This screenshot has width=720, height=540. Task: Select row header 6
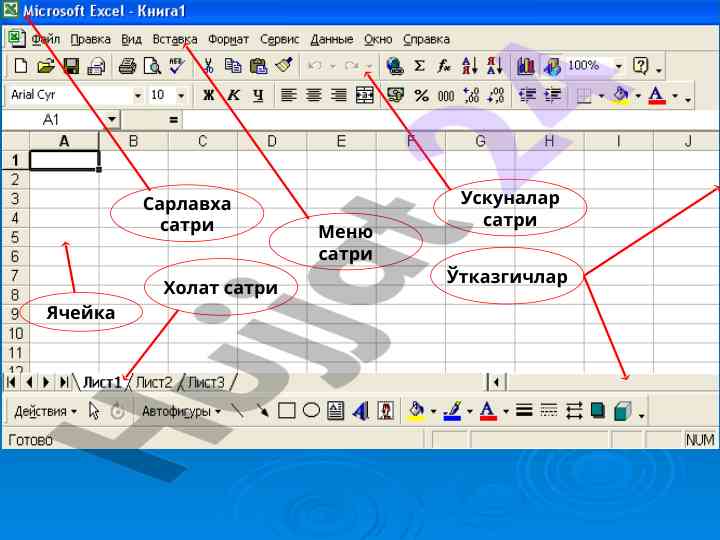[x=15, y=256]
